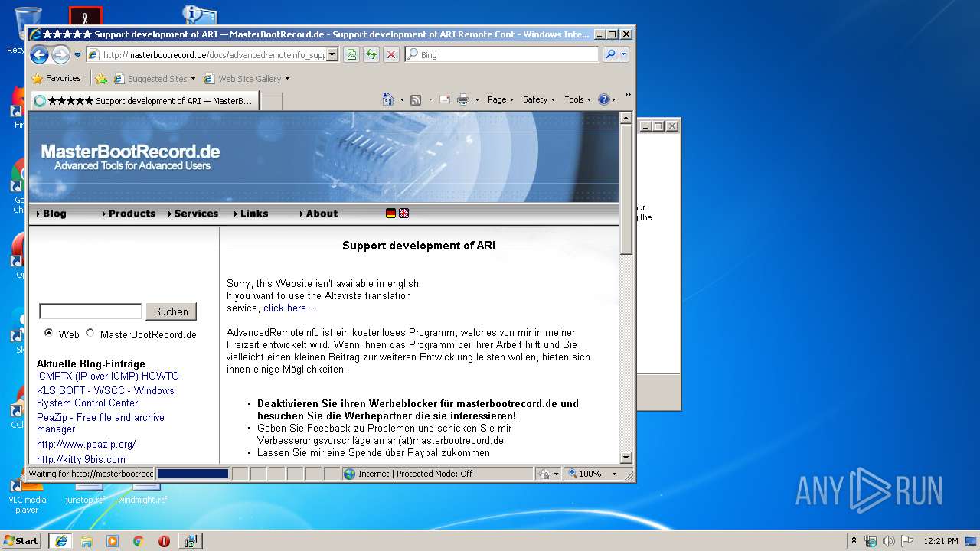Refresh the page with the green arrows icon
The height and width of the screenshot is (551, 980).
371,54
